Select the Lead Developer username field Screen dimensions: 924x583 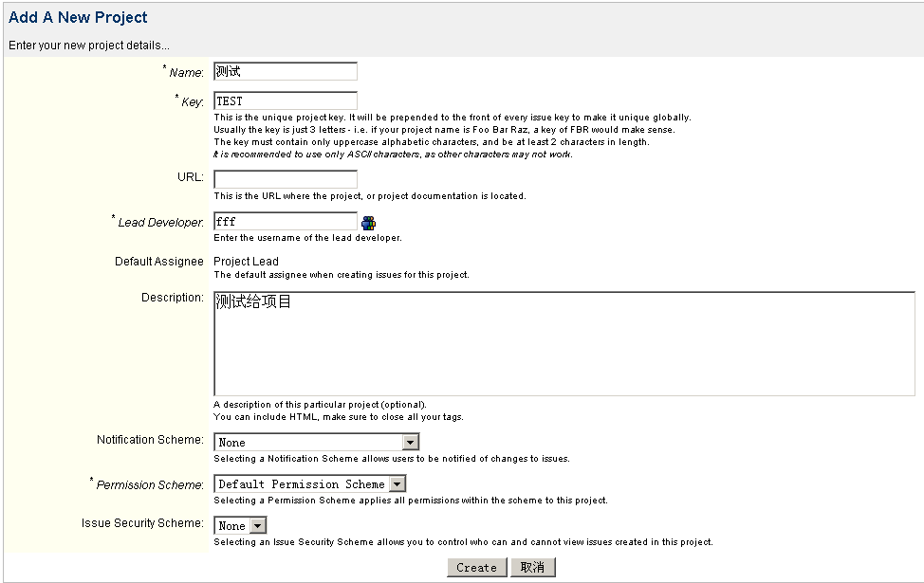click(x=286, y=222)
